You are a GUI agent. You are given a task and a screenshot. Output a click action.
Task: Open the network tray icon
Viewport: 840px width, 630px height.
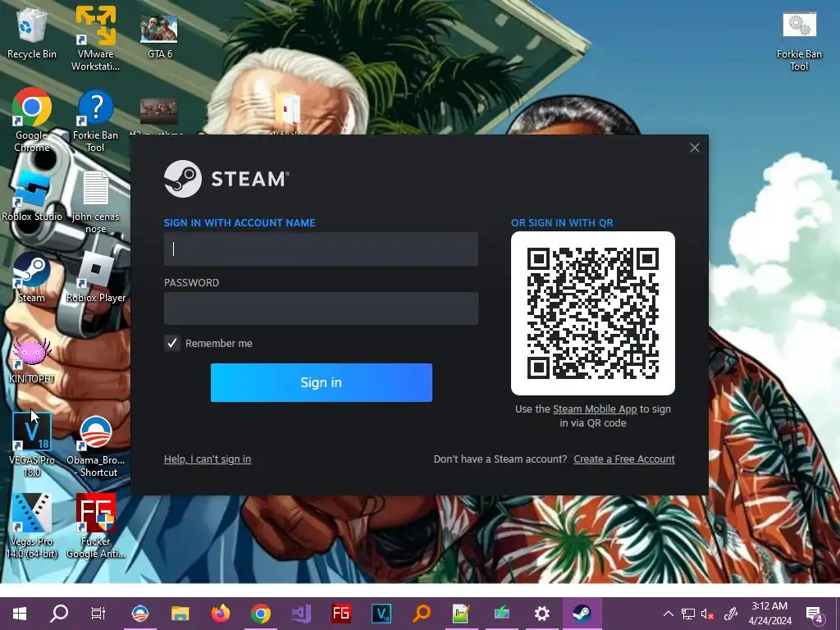688,614
